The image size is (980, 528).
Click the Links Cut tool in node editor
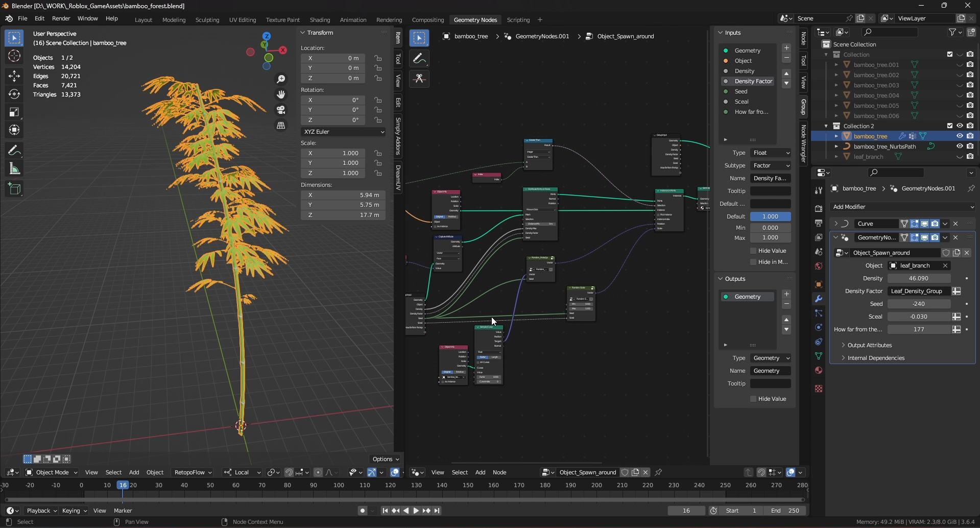click(419, 79)
